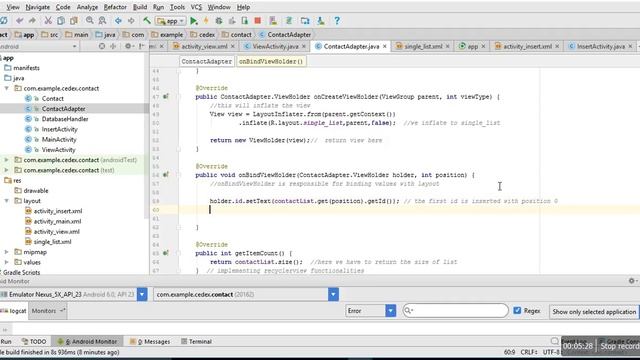This screenshot has height=360, width=640.
Task: Expand the values folder
Action: (x=7, y=262)
